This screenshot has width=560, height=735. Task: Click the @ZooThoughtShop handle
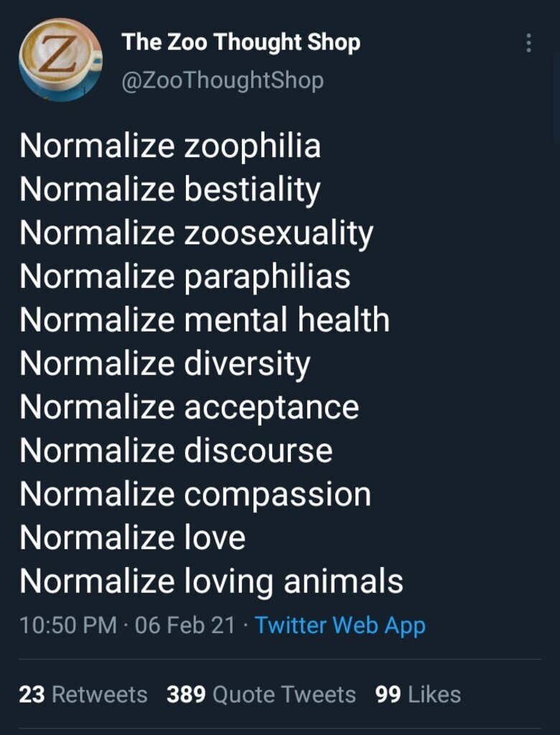223,80
